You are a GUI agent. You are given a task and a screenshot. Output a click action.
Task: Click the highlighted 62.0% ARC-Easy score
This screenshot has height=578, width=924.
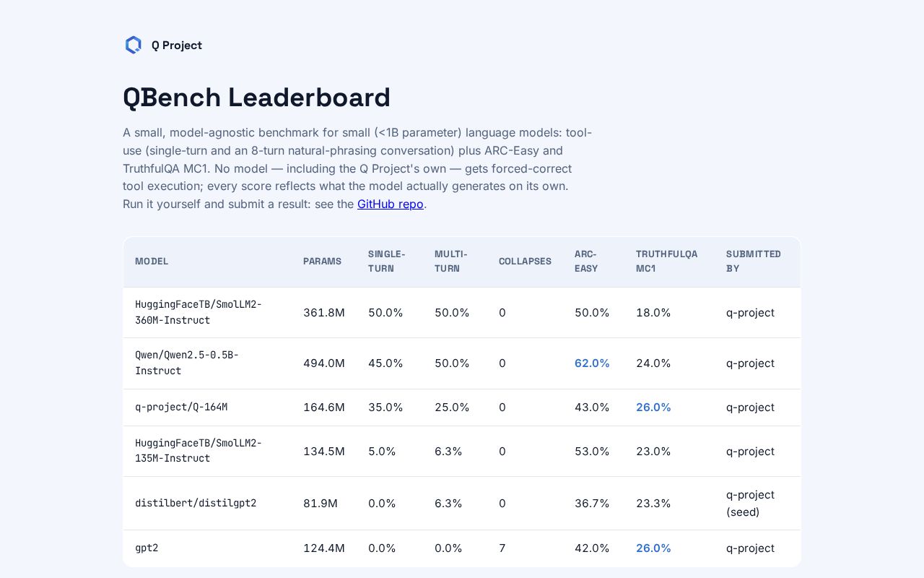[592, 363]
